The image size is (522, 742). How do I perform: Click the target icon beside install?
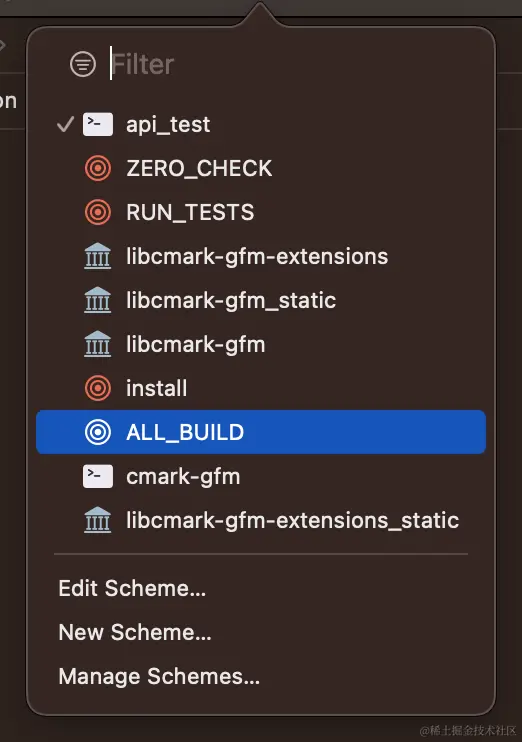point(98,388)
